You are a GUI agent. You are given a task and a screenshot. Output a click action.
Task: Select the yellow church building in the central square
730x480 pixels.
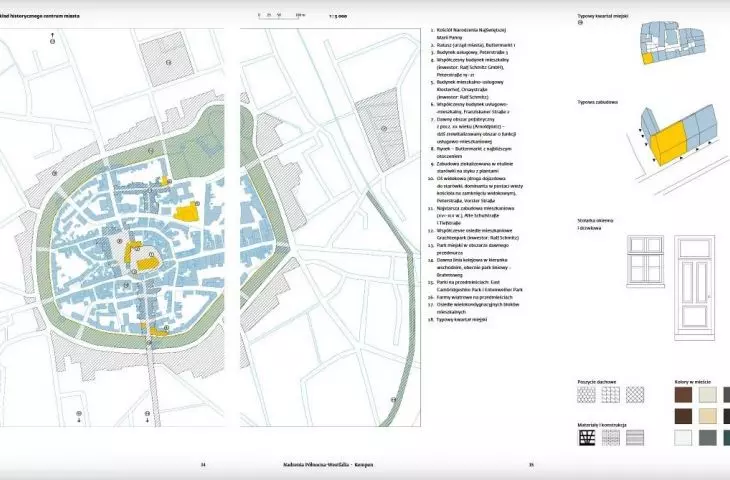point(148,264)
